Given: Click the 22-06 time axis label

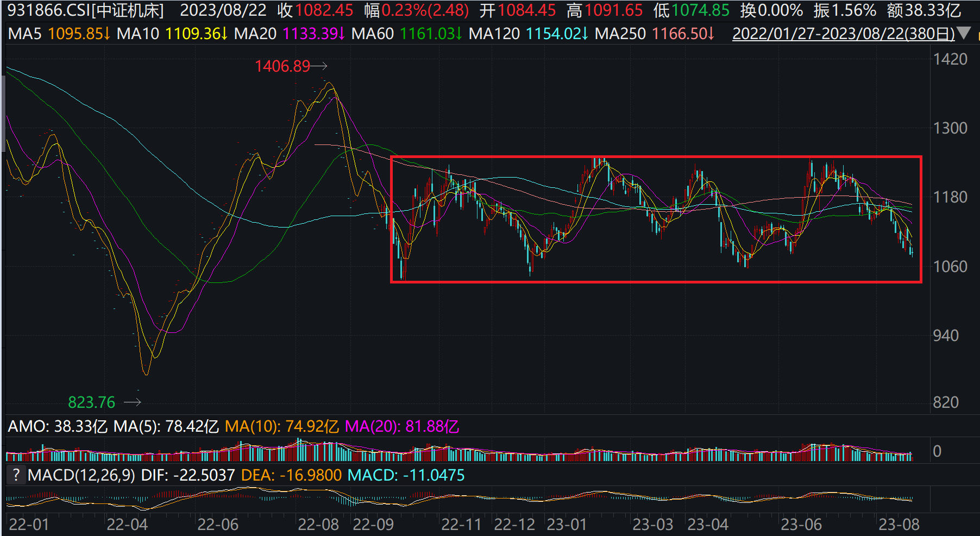Looking at the screenshot, I should point(218,525).
